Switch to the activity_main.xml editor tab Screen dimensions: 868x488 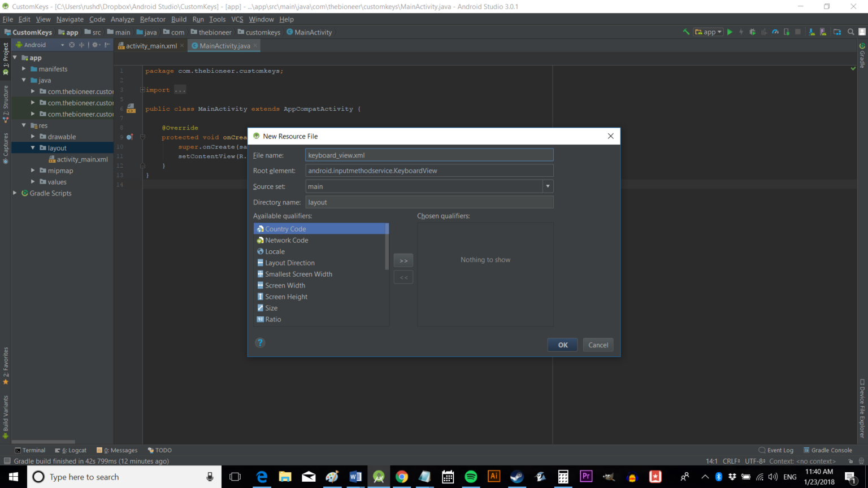[x=151, y=46]
